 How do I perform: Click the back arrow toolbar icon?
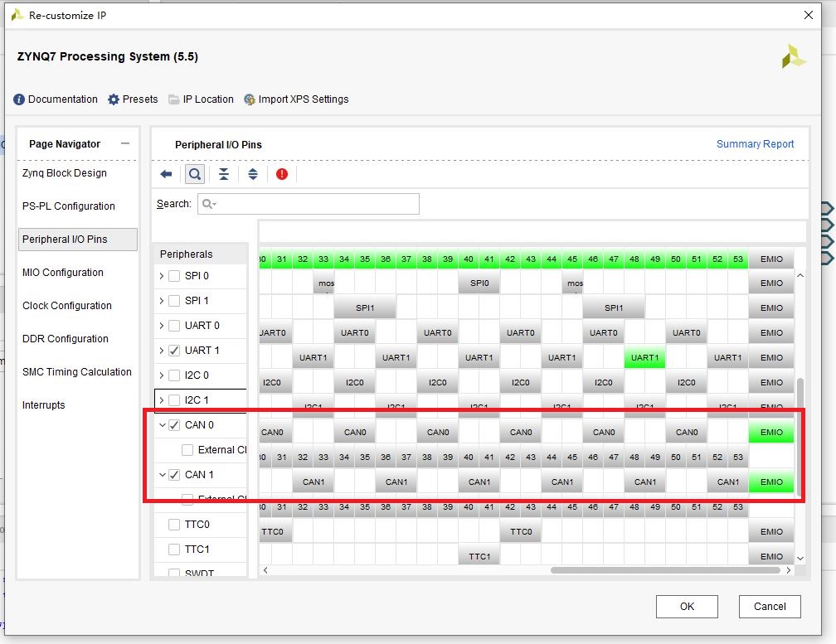[167, 174]
